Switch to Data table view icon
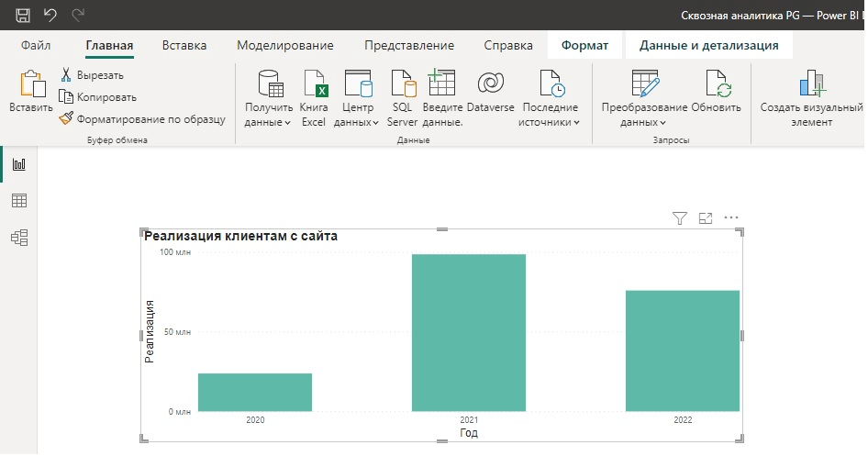 click(x=18, y=201)
